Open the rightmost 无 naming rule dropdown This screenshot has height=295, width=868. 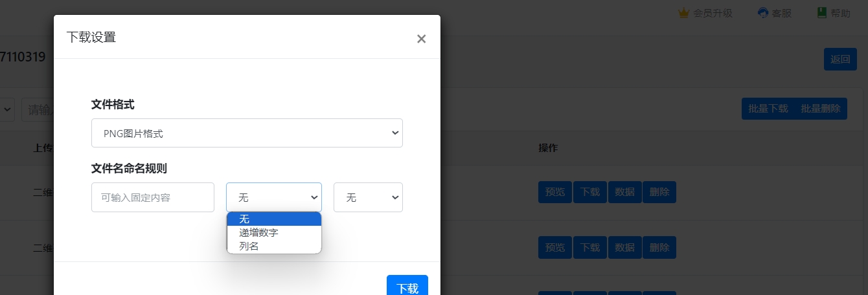[368, 197]
